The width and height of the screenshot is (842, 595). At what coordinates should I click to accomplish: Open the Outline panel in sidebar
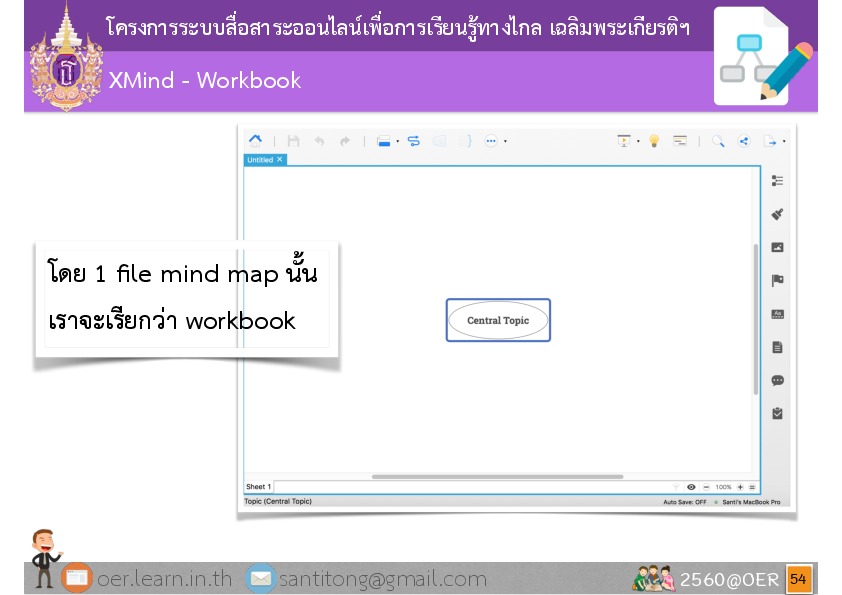(x=777, y=181)
